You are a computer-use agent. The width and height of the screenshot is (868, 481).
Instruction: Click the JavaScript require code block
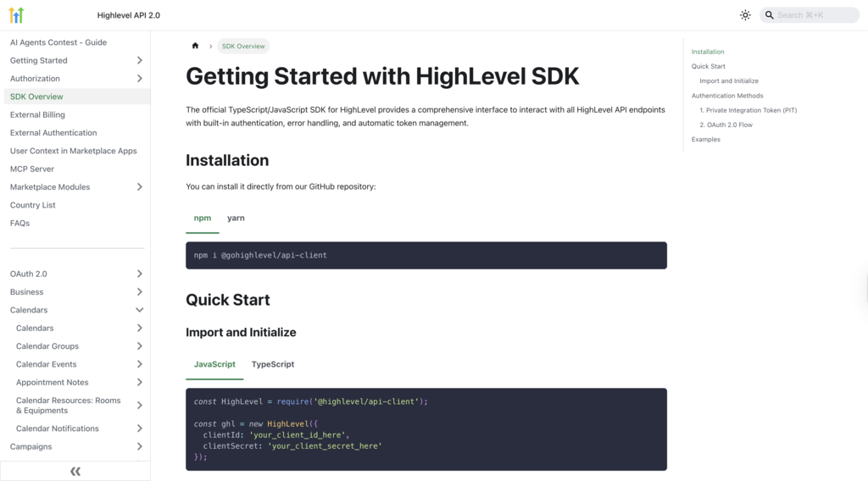tap(426, 429)
